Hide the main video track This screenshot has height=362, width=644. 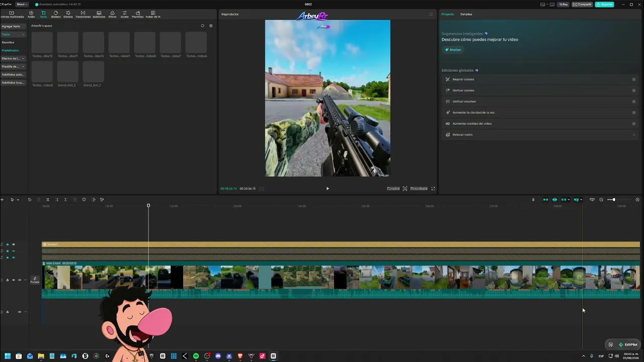pyautogui.click(x=14, y=280)
